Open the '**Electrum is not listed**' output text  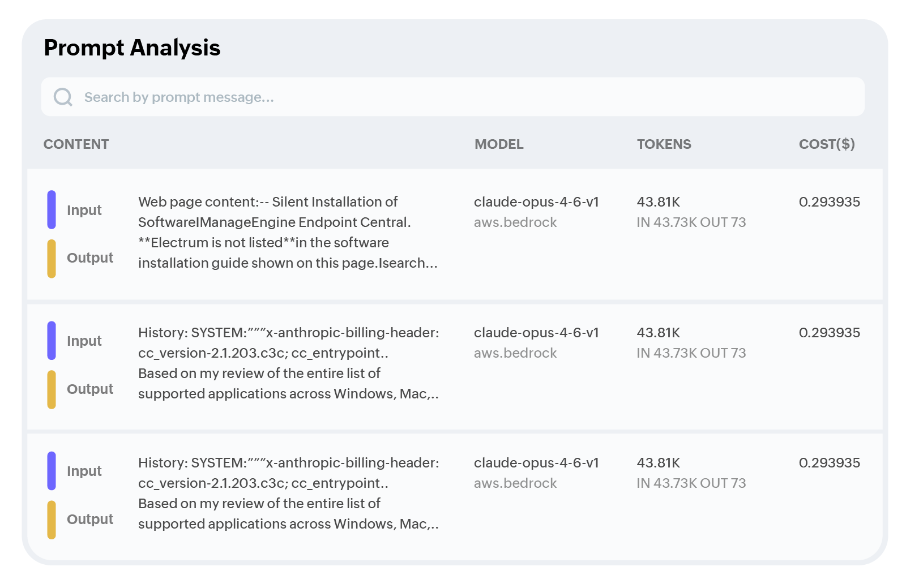288,253
